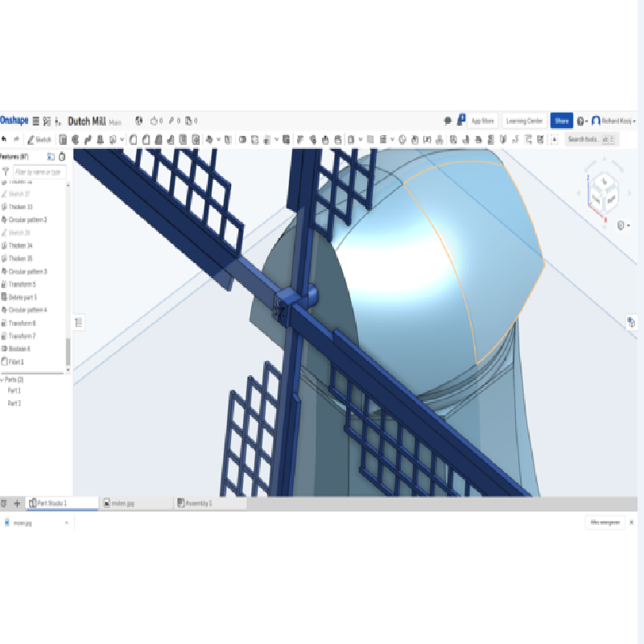Click the filter funnel icon in Features panel
Viewport: 644px width, 644px height.
coord(6,171)
